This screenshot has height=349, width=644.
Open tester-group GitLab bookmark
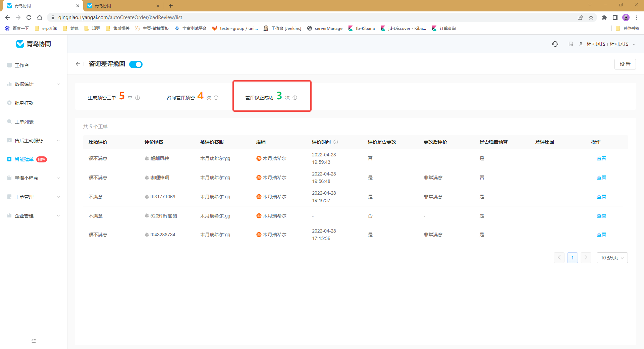click(x=235, y=29)
